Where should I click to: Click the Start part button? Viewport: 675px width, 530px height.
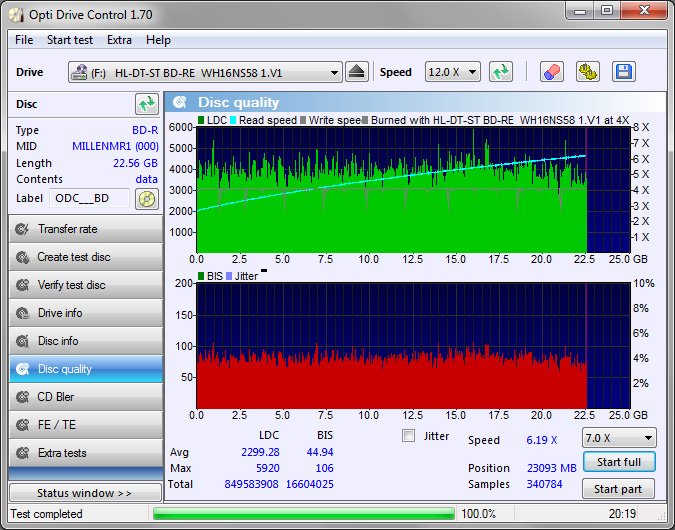tap(618, 489)
